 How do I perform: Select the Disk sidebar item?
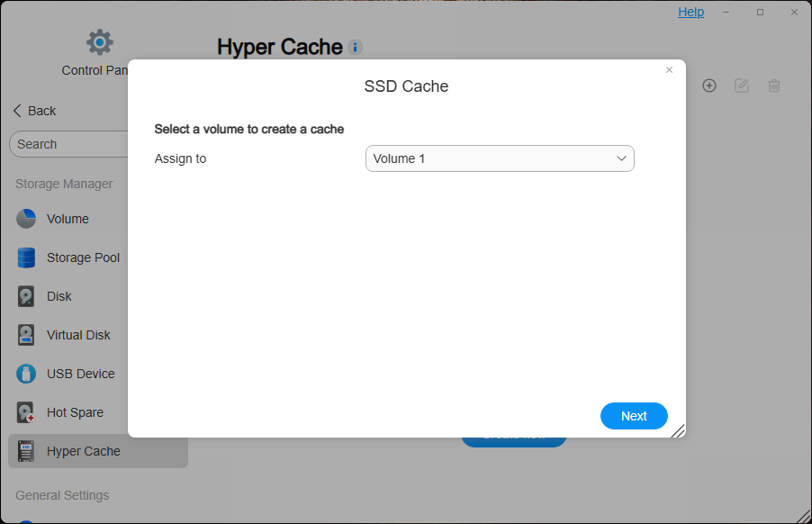(59, 296)
